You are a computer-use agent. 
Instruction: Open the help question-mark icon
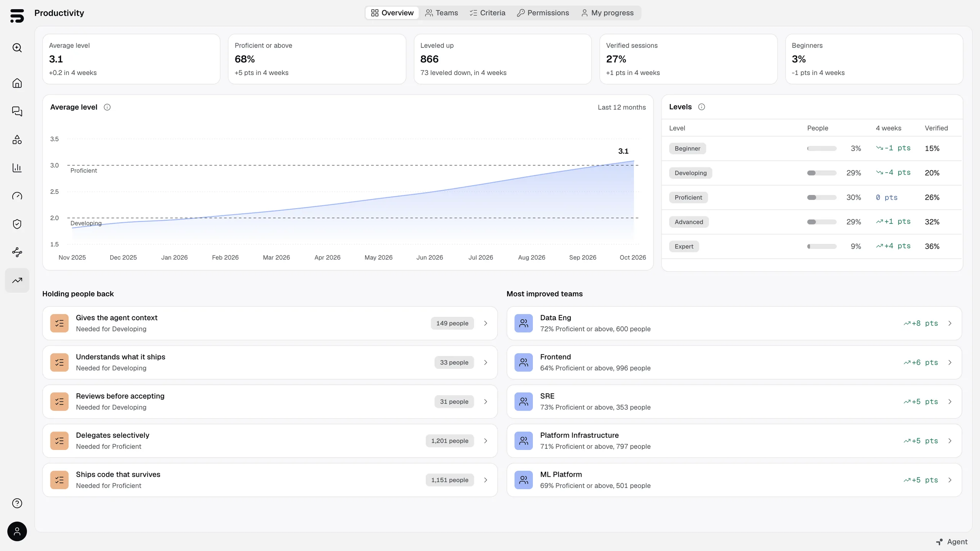pyautogui.click(x=17, y=503)
